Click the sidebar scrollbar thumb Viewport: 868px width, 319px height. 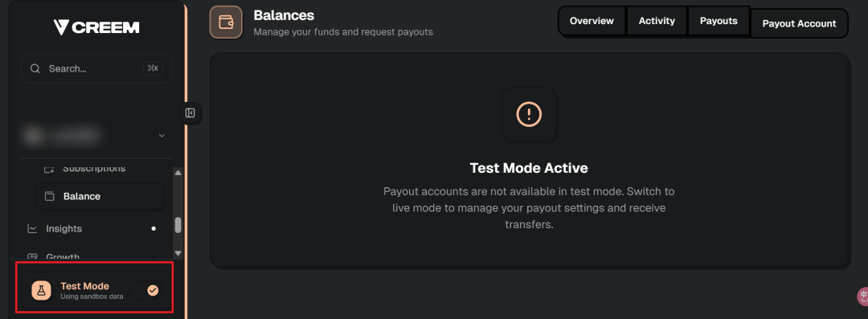(x=178, y=225)
